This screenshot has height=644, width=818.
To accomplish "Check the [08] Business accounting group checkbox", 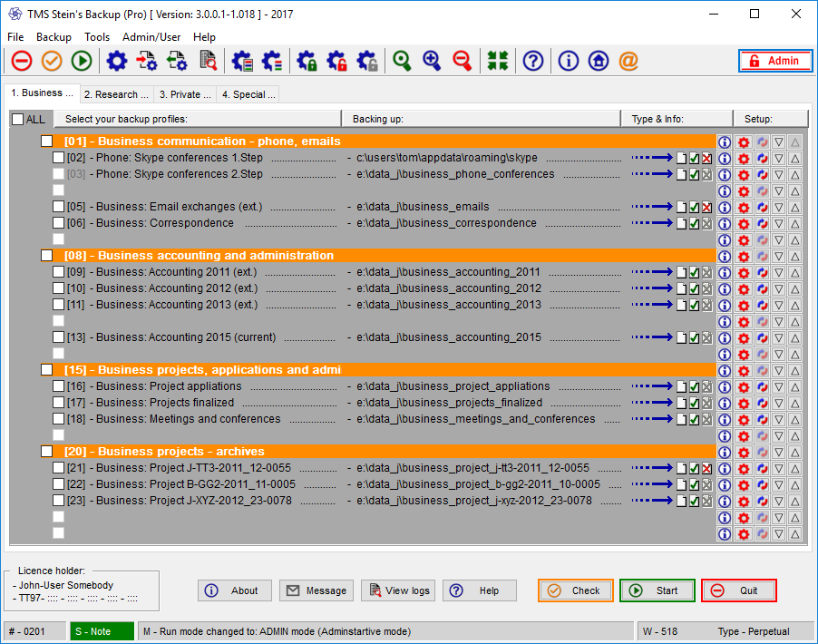I will pos(47,256).
